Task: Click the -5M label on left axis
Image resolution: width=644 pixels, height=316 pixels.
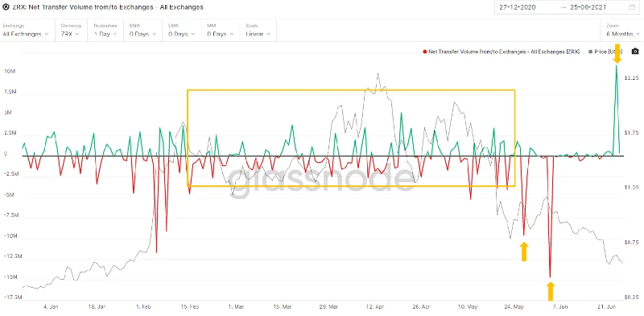Action: coord(10,194)
